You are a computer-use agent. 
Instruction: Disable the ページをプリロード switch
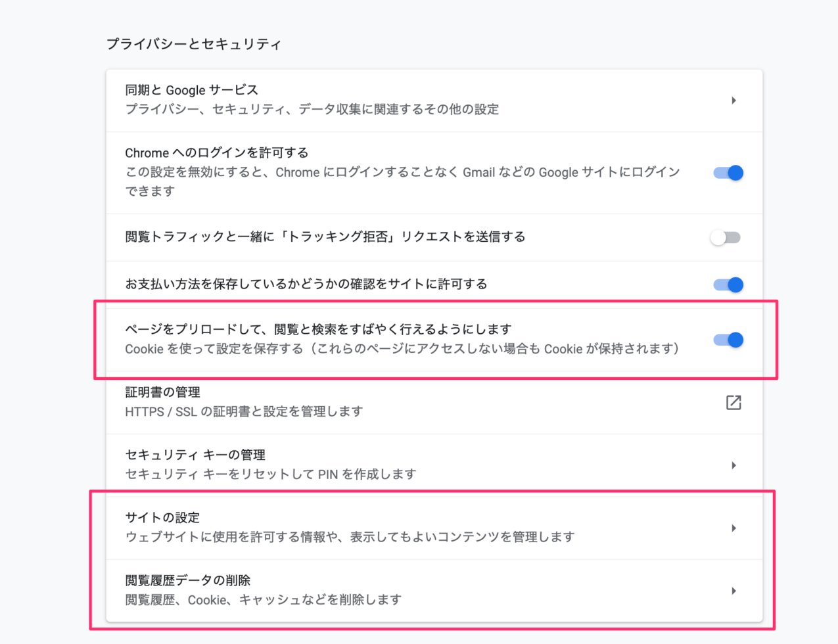click(728, 340)
